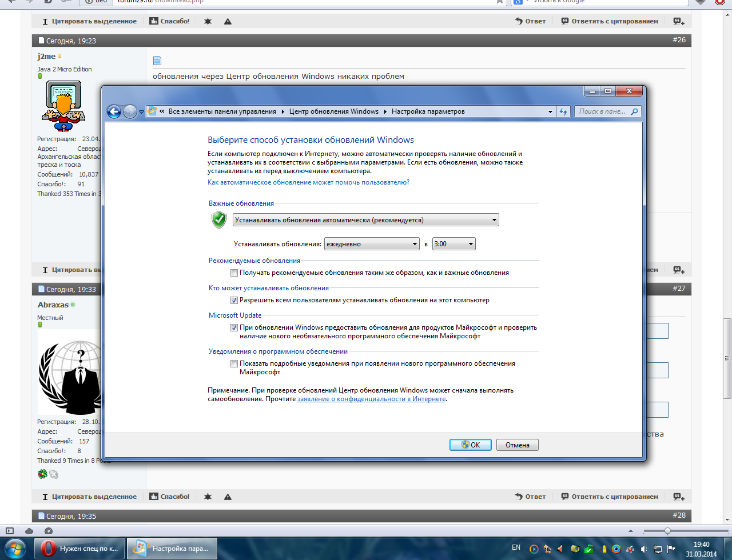This screenshot has height=560, width=732.
Task: Click the Opera Turbo speedometer icon
Action: tap(49, 531)
